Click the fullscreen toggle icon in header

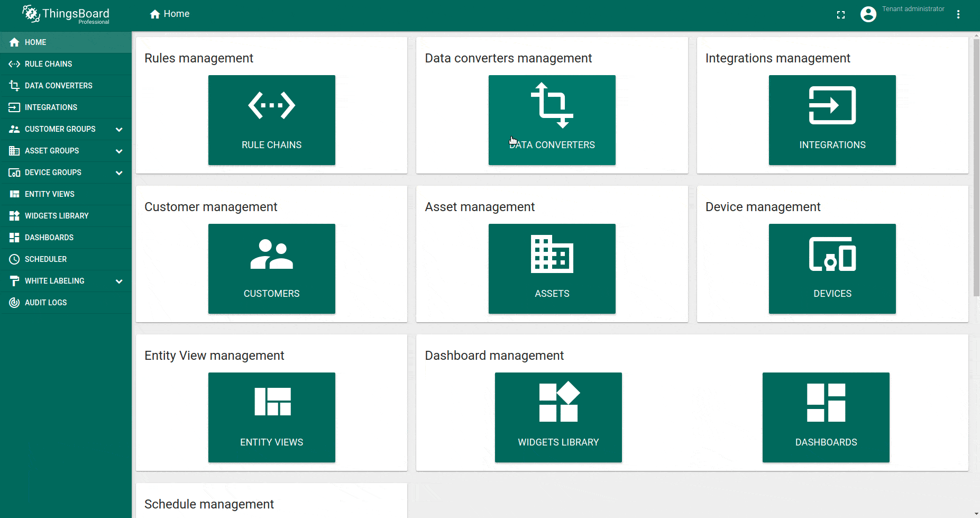[x=841, y=15]
